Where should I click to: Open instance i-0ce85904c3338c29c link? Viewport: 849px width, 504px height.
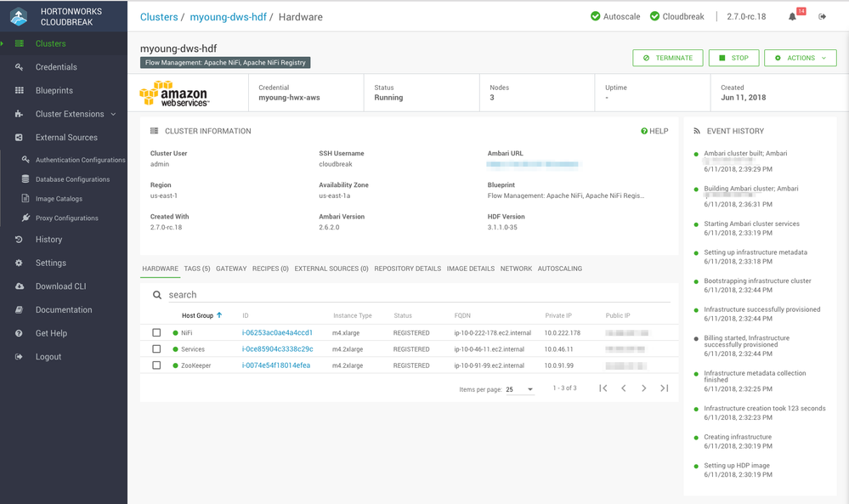click(277, 348)
